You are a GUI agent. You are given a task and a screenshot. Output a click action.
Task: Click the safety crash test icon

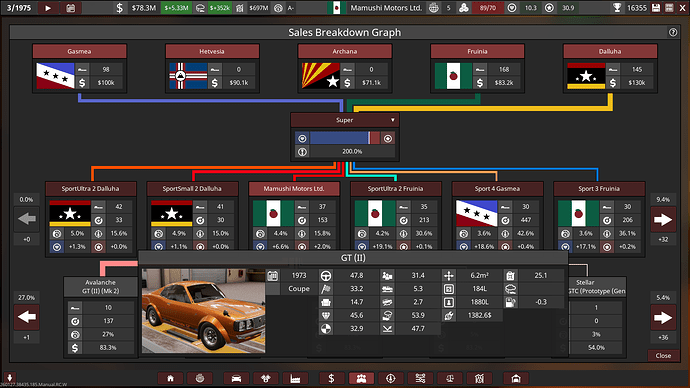click(x=326, y=329)
